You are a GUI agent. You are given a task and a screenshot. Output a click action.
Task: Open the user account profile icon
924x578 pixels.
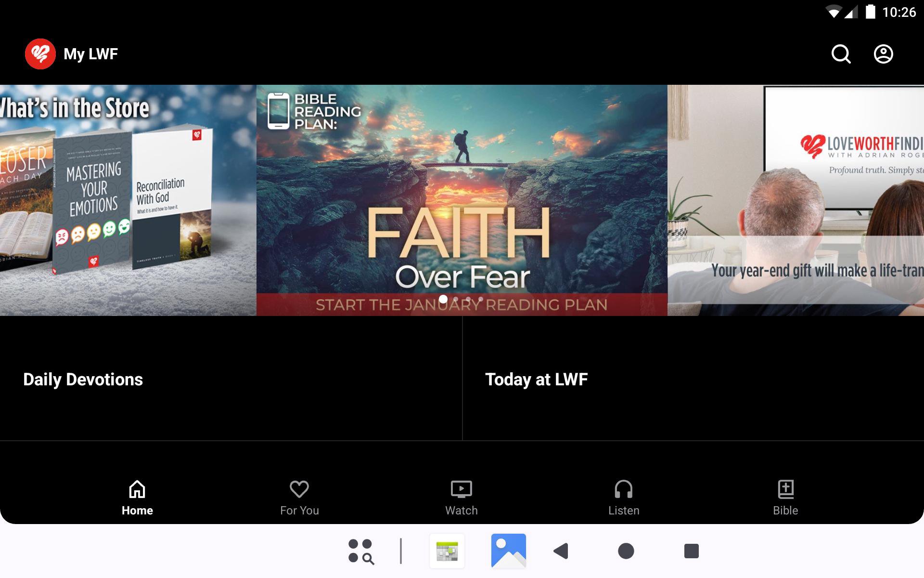point(883,54)
